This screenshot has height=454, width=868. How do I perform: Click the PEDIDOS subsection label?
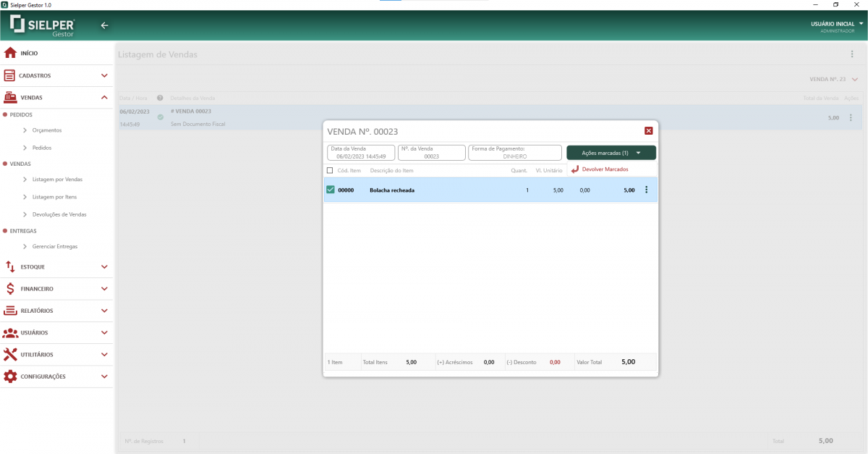[21, 114]
